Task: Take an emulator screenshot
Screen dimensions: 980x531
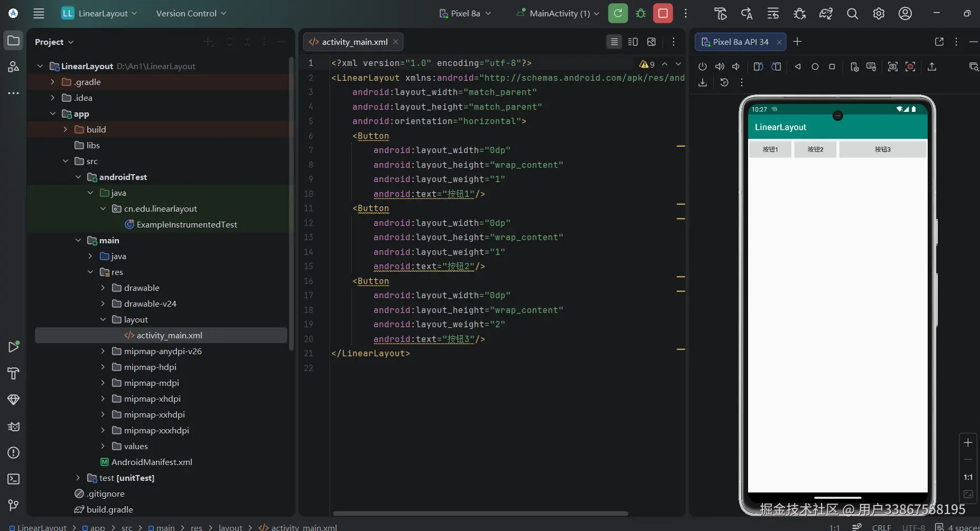Action: [892, 67]
